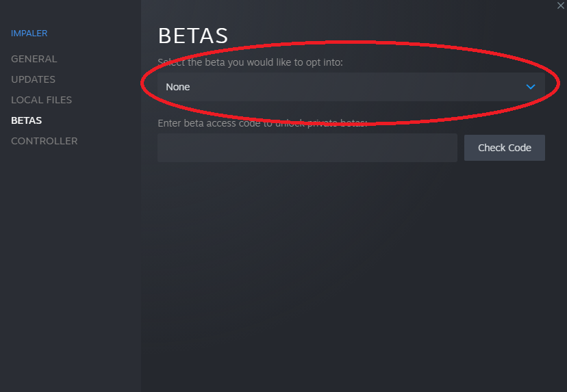
Task: Open the GENERAL settings section
Action: tap(34, 59)
